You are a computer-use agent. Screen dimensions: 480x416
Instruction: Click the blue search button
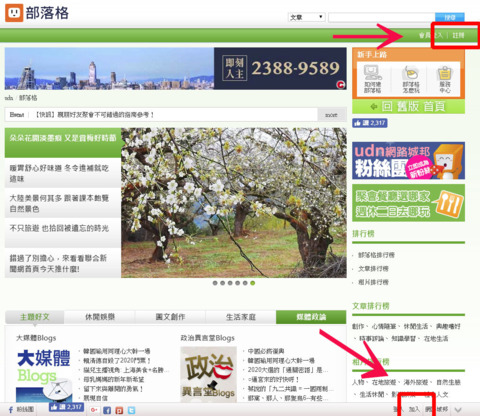[x=450, y=17]
